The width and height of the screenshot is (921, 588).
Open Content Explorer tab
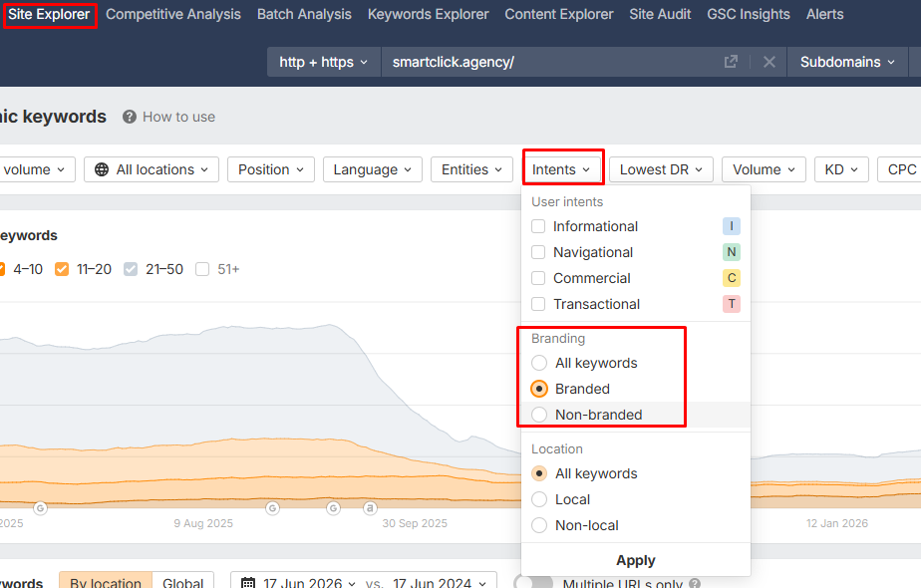pyautogui.click(x=559, y=15)
